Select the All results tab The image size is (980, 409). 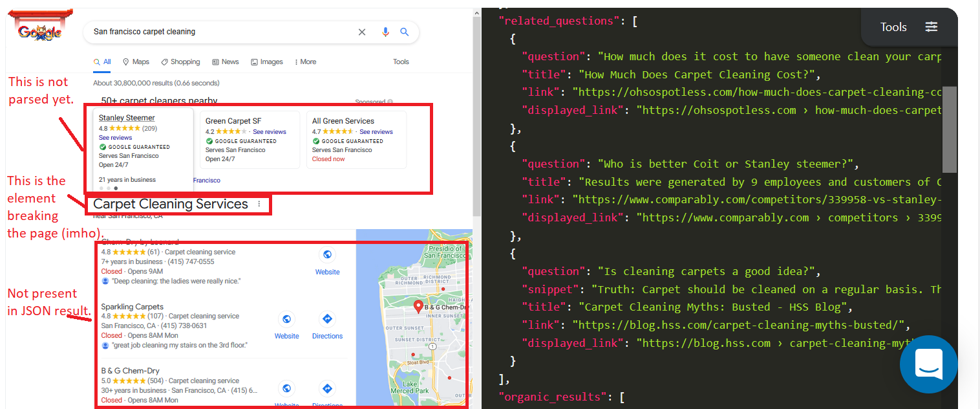(102, 62)
